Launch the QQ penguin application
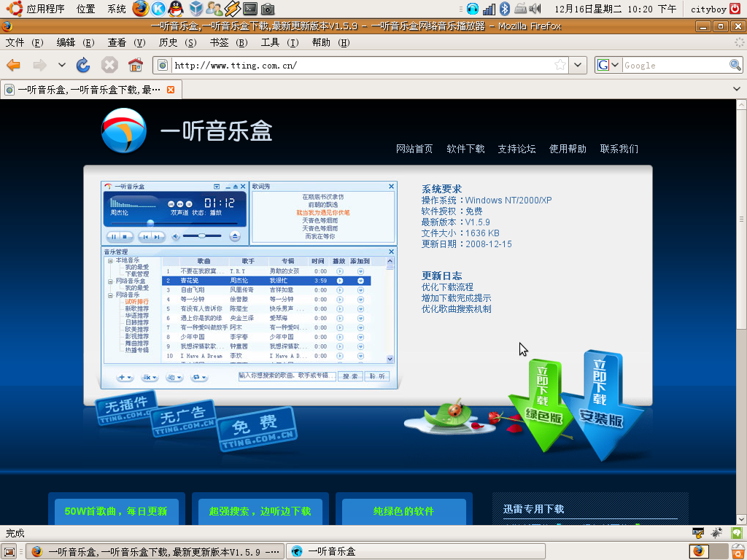 [x=177, y=9]
